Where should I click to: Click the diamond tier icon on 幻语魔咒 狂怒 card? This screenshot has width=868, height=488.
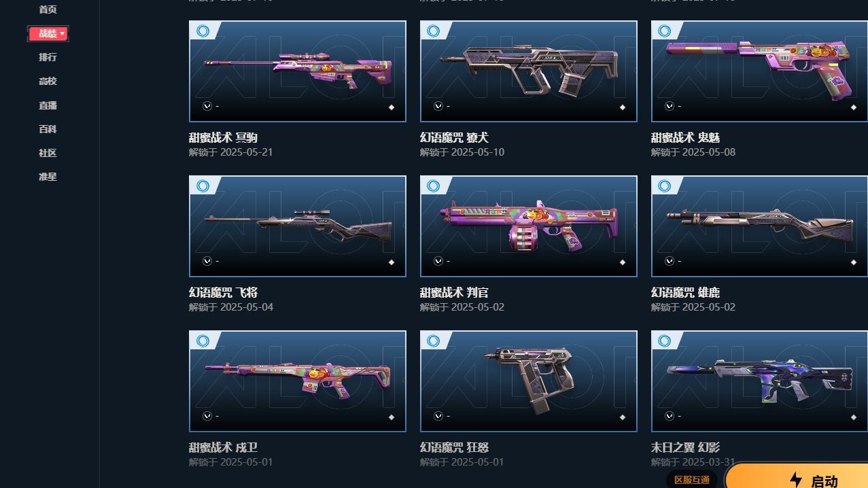623,417
